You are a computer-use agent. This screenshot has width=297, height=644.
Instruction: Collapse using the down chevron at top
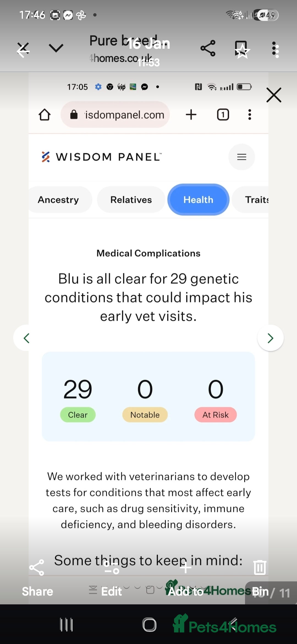pos(56,48)
